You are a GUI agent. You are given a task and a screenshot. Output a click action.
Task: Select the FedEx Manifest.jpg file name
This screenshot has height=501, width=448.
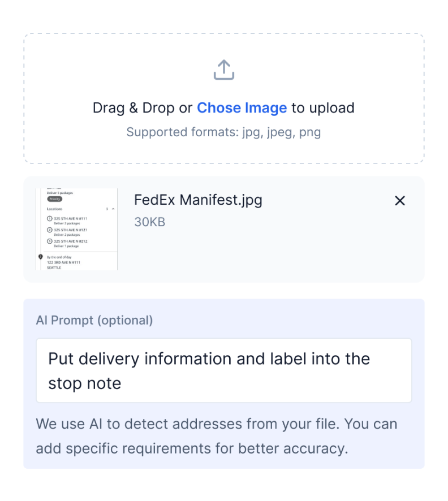click(198, 200)
